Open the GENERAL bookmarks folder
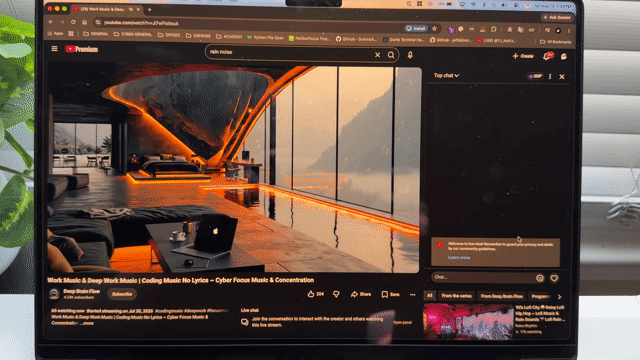 coord(96,34)
